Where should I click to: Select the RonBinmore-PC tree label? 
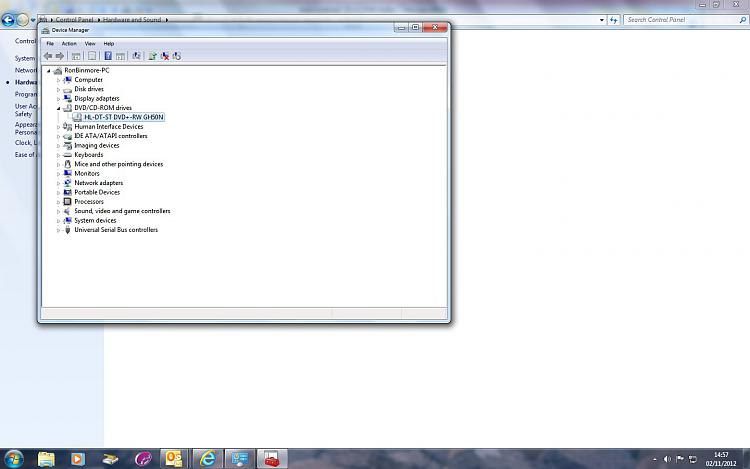pos(87,70)
